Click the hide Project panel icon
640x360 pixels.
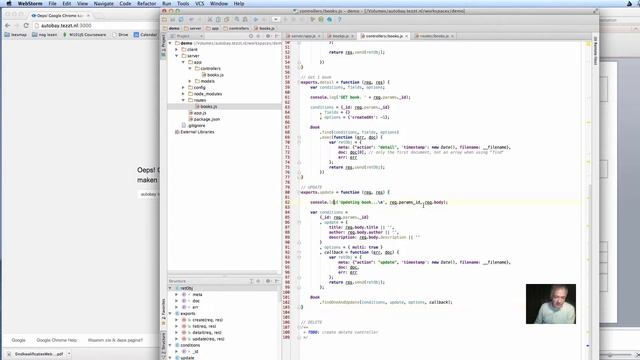tap(277, 36)
